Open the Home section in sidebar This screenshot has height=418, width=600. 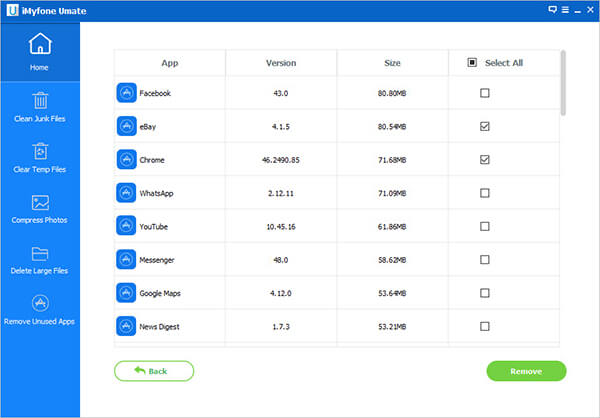tap(40, 52)
